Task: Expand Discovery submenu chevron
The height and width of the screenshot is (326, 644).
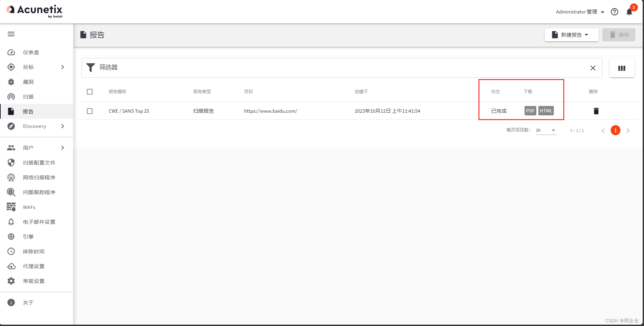Action: tap(63, 126)
